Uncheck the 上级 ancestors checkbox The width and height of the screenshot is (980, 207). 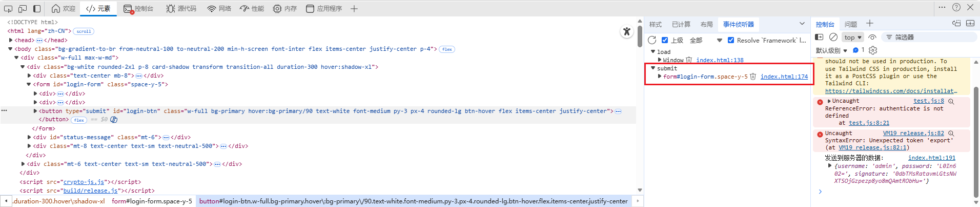click(665, 40)
